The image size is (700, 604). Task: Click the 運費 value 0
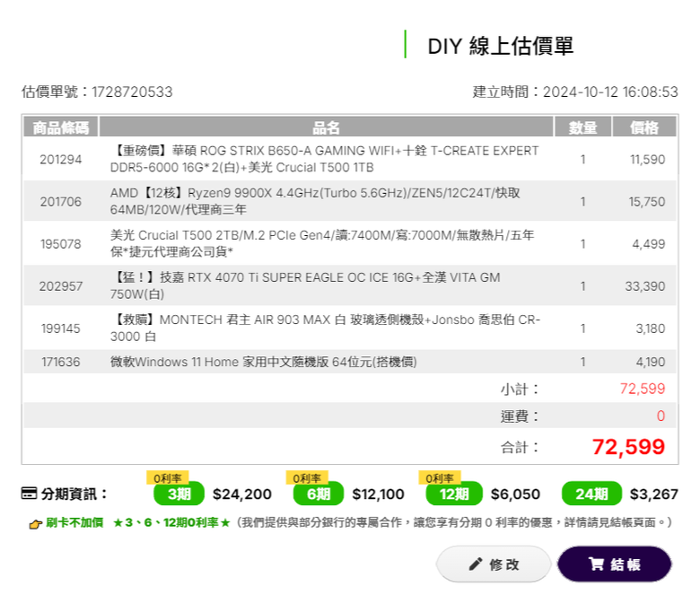coord(661,416)
